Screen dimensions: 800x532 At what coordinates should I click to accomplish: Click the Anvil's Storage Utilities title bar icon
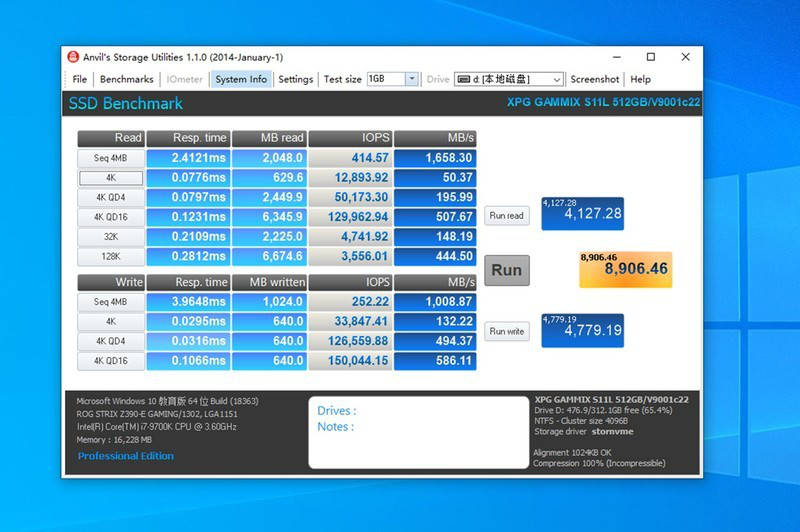73,57
